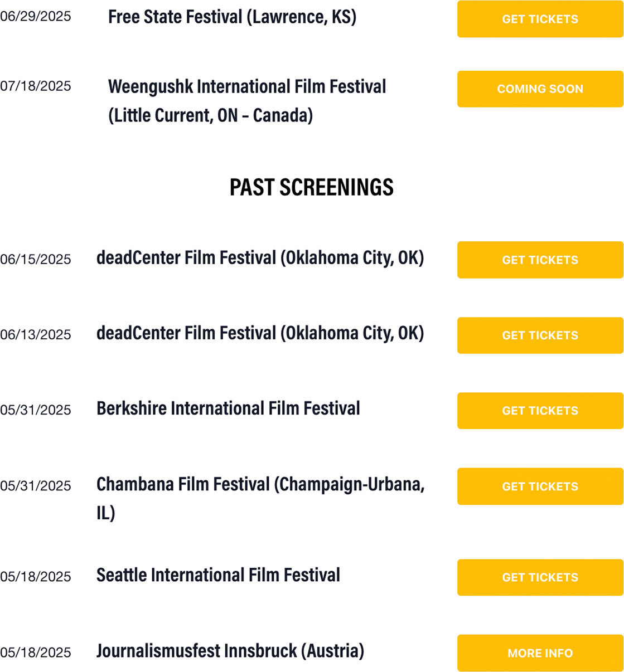Select the Past Screenings heading
624x672 pixels.
pos(312,187)
